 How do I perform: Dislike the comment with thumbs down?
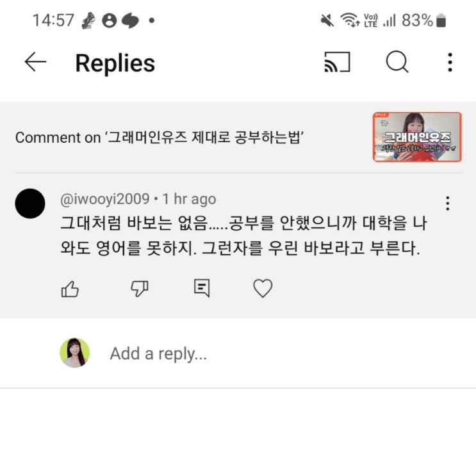click(x=139, y=289)
